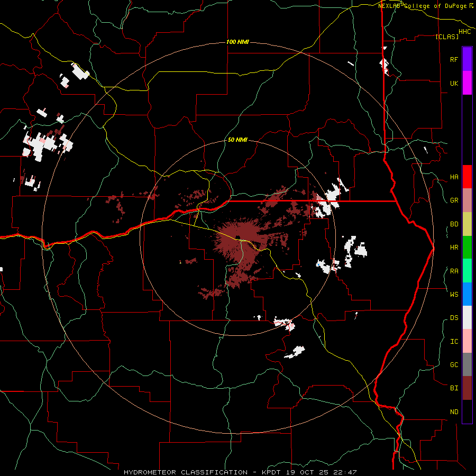Click the '50 NMI' range ring label
Screen dimensions: 476x476
[x=237, y=140]
